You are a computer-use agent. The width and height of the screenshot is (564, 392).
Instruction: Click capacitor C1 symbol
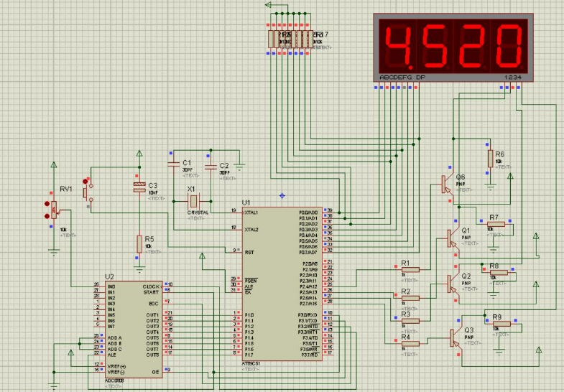coord(173,165)
